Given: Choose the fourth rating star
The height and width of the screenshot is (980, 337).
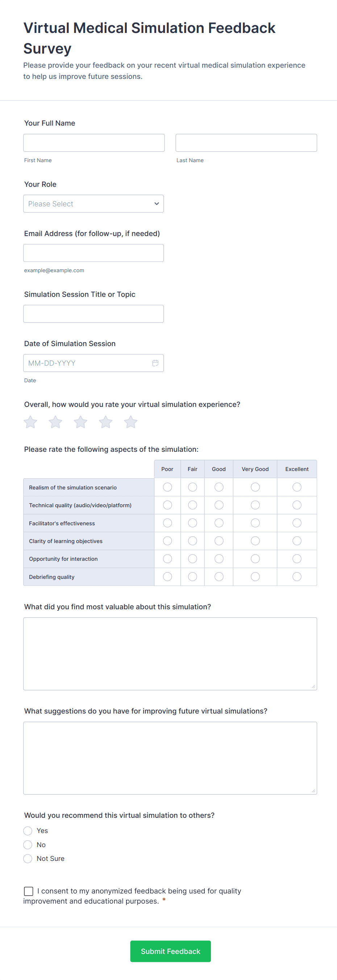Looking at the screenshot, I should [x=105, y=422].
